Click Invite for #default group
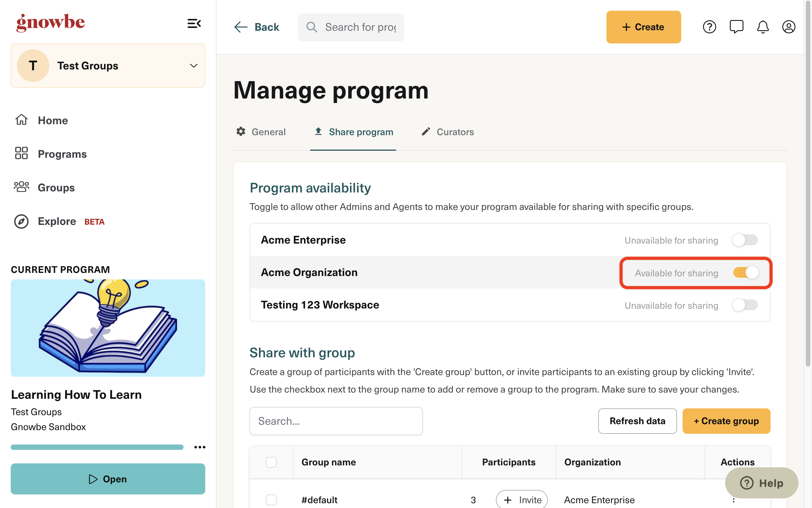Viewport: 812px width, 508px height. pyautogui.click(x=522, y=500)
